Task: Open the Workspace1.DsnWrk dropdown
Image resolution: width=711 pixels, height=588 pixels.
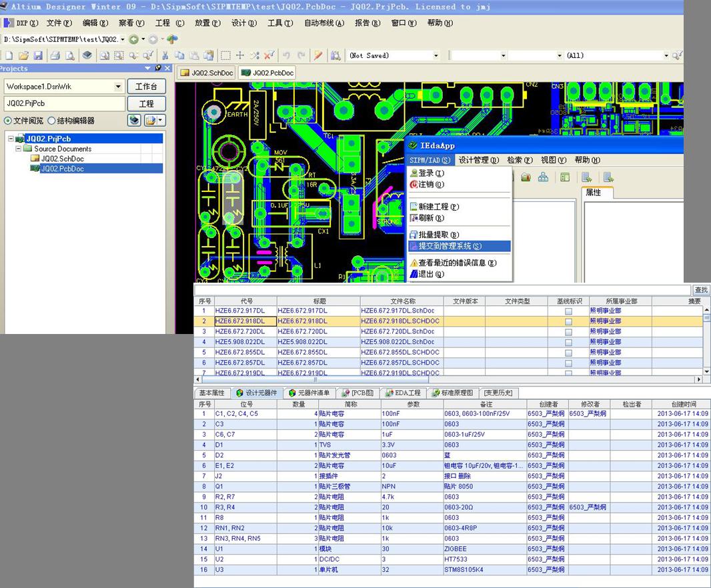Action: (119, 87)
